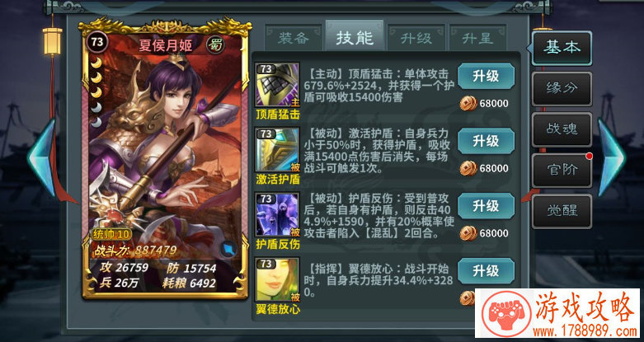Click the blue round icon on hero card
Image resolution: width=644 pixels, height=342 pixels.
(x=228, y=249)
